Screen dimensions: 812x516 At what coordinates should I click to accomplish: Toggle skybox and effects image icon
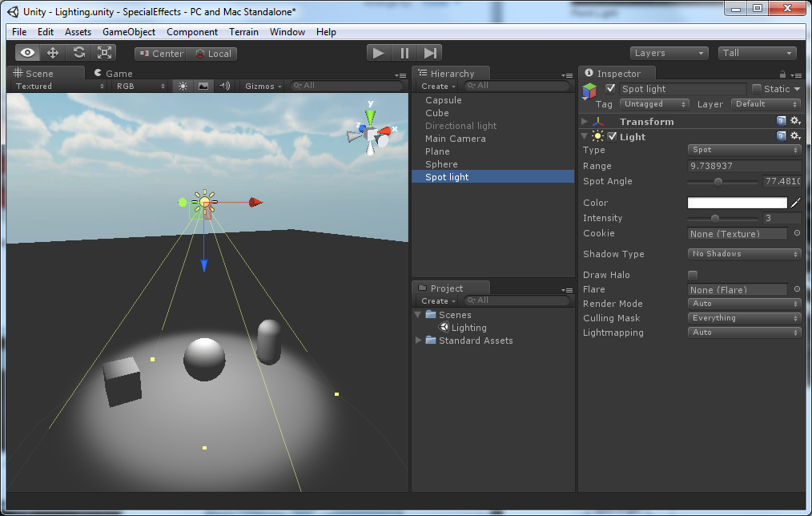tap(203, 86)
